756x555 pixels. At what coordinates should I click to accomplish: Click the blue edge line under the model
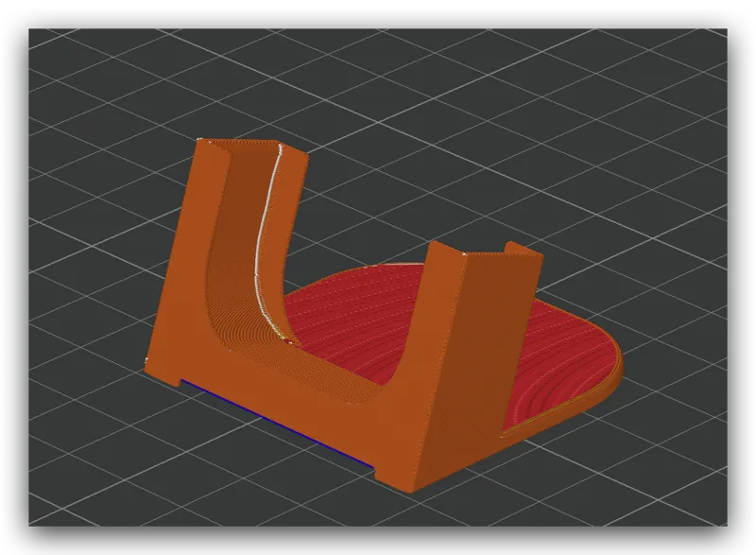click(277, 424)
